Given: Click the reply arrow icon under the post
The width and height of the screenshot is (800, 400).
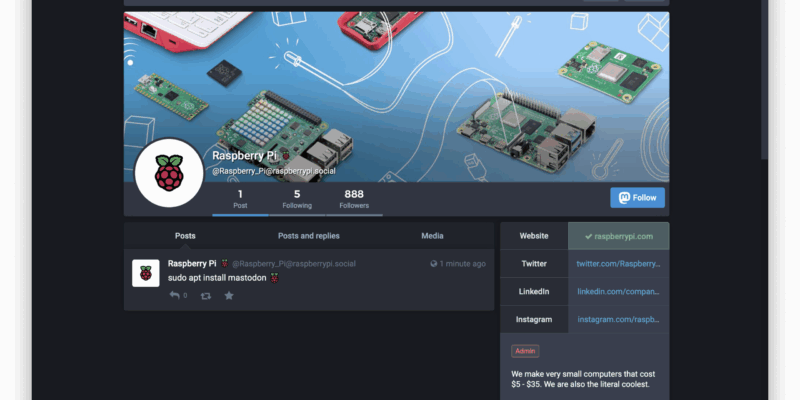Looking at the screenshot, I should point(174,296).
